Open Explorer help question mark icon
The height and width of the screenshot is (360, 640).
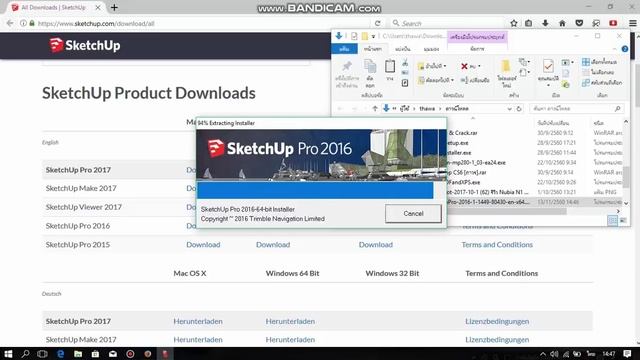pos(624,49)
